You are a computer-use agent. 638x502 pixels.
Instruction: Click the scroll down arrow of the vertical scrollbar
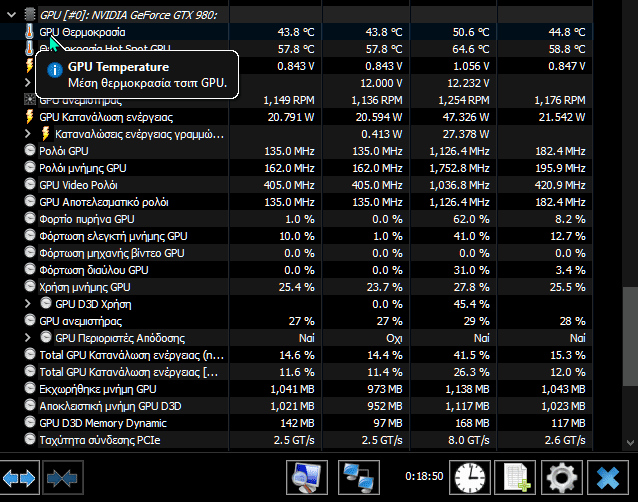coord(630,443)
